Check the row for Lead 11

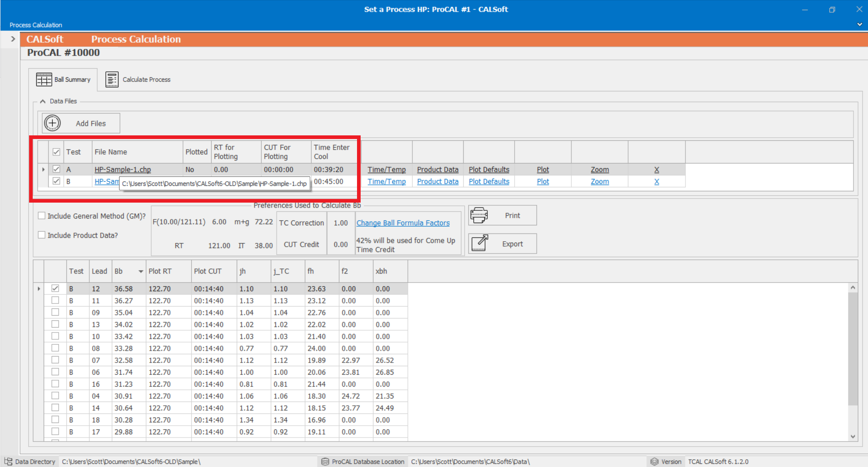tap(55, 300)
